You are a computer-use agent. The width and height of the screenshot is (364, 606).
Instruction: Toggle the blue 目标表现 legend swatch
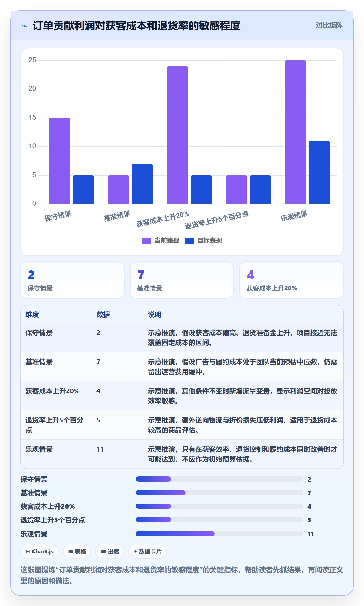coord(189,241)
